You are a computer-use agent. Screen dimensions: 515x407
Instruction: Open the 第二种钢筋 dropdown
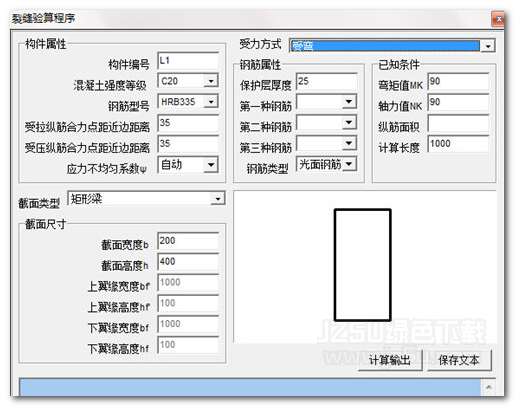click(x=349, y=123)
